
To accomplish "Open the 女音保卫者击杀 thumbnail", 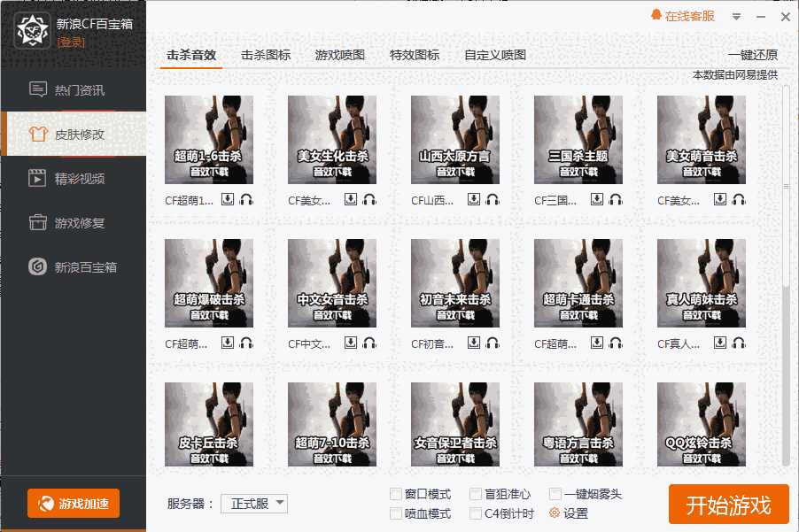I will tap(455, 425).
